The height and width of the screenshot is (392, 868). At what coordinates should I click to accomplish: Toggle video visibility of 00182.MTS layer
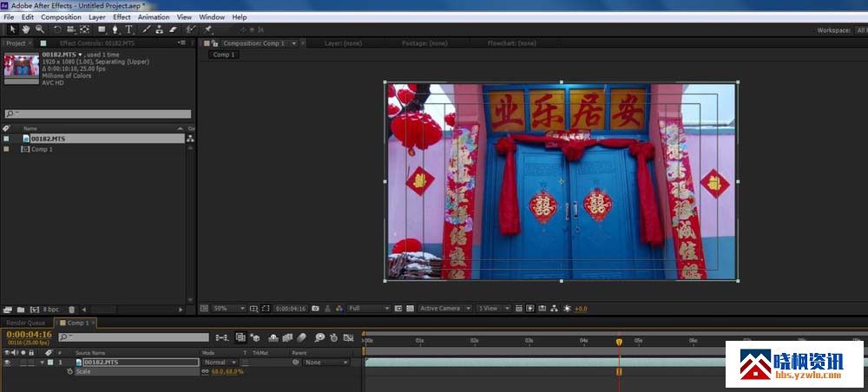pos(7,363)
